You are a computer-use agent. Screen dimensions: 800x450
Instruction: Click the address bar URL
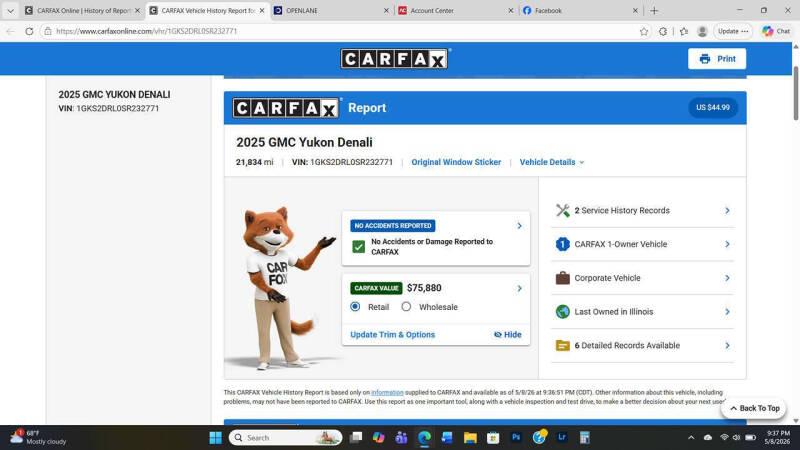coord(146,31)
